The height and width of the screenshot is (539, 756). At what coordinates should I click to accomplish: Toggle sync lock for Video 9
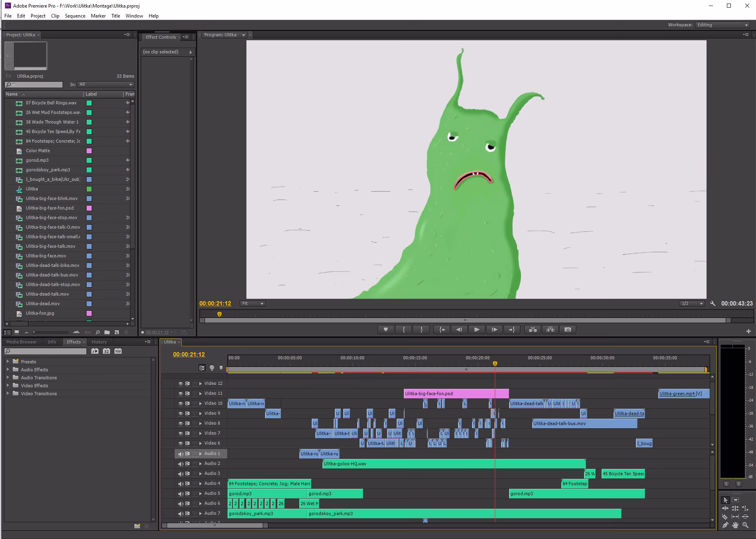187,413
